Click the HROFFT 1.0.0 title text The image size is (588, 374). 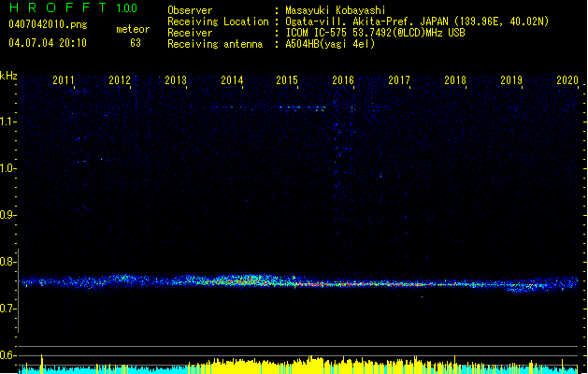pos(73,7)
